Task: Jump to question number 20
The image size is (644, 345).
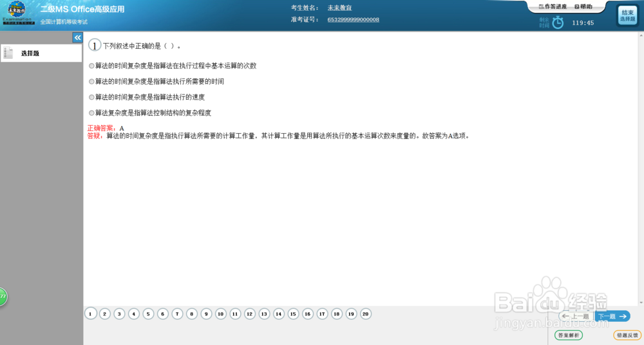Action: (x=365, y=314)
